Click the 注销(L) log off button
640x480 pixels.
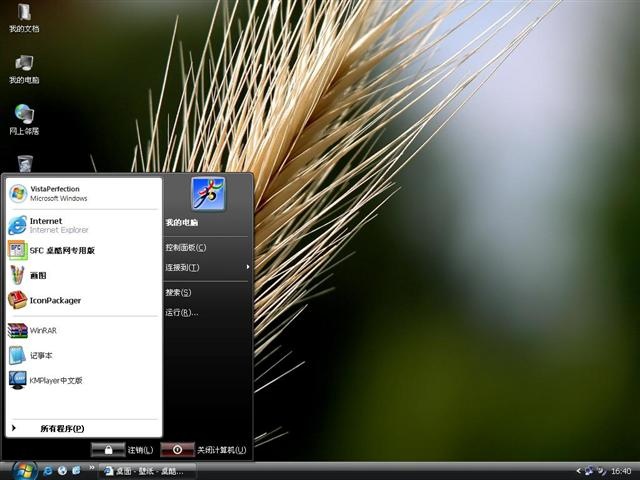[x=123, y=450]
